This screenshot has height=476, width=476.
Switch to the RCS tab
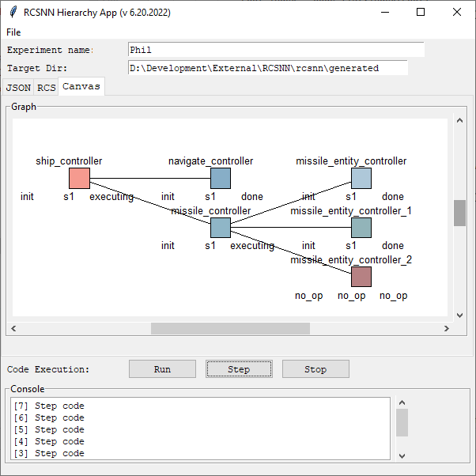pos(47,87)
